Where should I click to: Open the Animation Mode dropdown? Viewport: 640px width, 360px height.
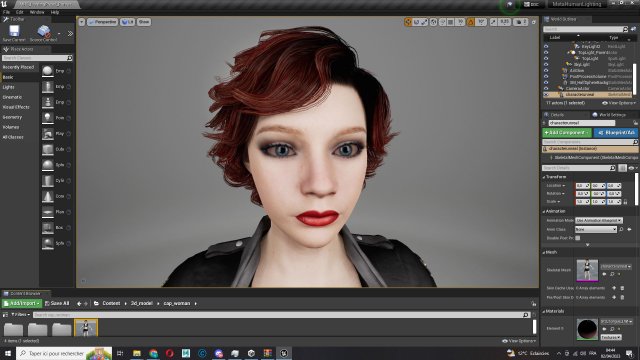(599, 220)
